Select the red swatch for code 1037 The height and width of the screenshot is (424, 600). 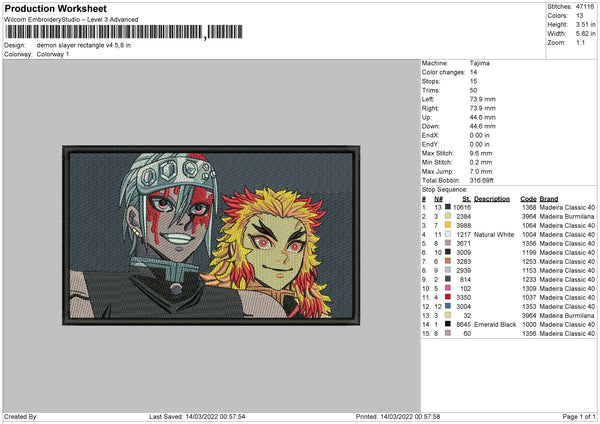click(x=447, y=297)
